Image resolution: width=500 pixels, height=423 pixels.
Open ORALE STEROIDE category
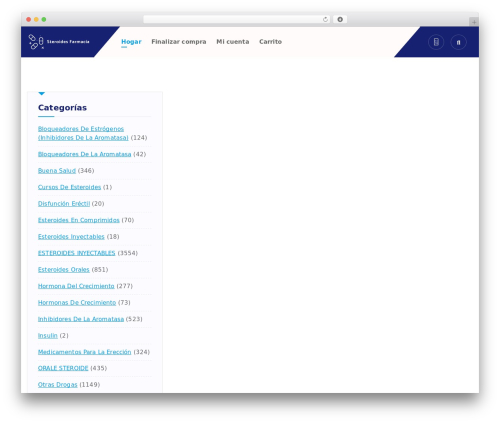(63, 368)
